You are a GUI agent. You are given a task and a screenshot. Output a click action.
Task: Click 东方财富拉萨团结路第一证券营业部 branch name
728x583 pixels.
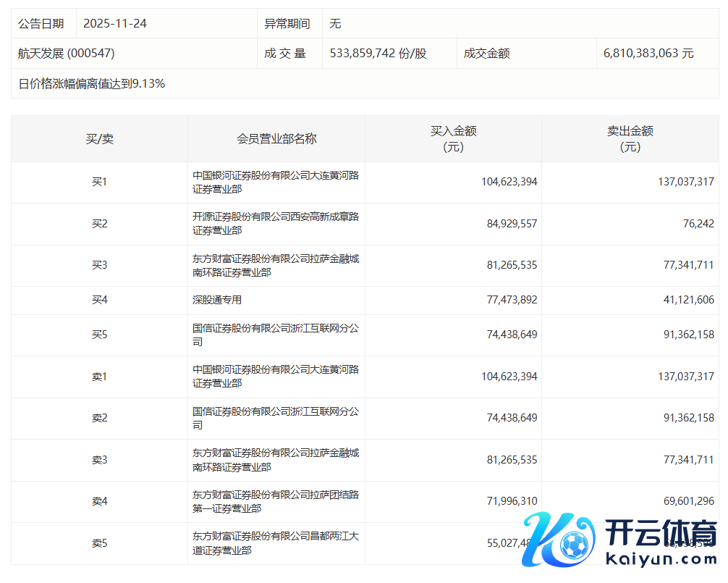pyautogui.click(x=275, y=501)
